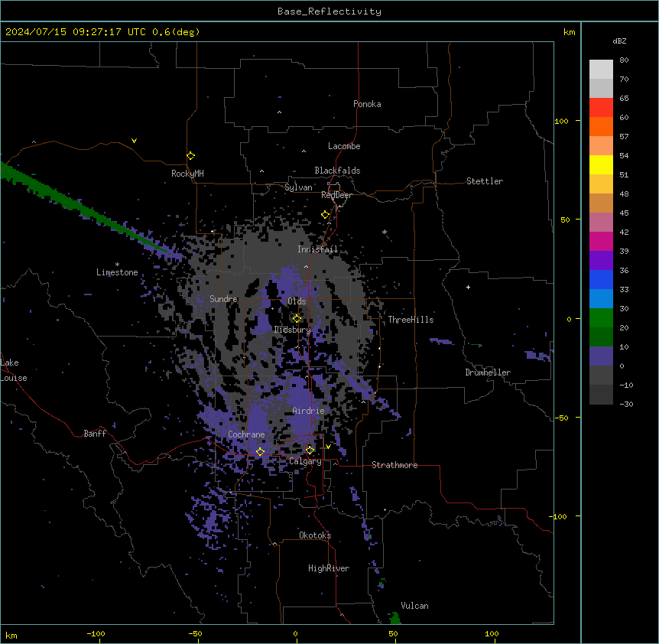Click the yellow diamond marker above Calgary label
Image resolution: width=659 pixels, height=644 pixels.
(x=310, y=450)
